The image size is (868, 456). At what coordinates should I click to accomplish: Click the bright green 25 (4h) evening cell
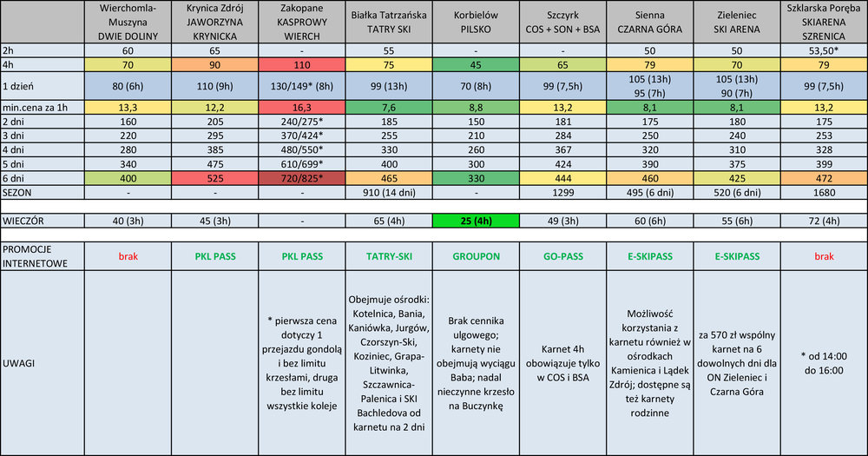click(x=476, y=221)
